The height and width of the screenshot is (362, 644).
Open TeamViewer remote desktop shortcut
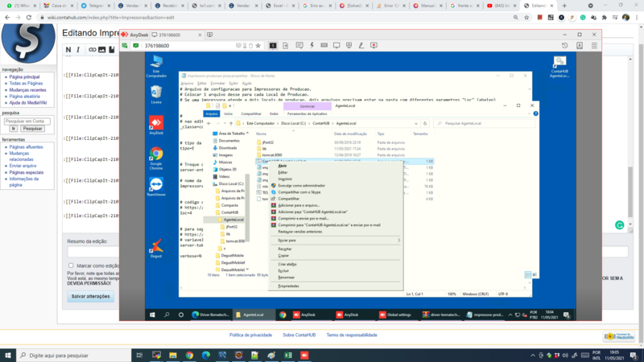[156, 187]
